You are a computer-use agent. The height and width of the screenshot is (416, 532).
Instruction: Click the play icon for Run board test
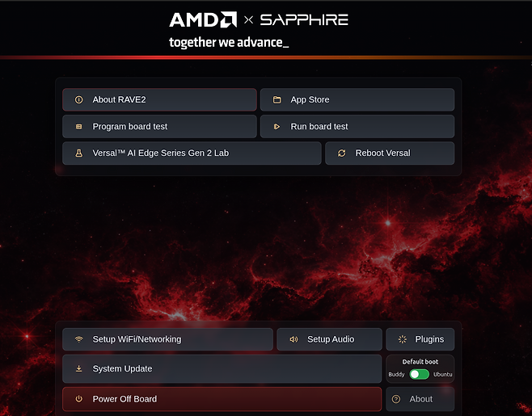277,127
